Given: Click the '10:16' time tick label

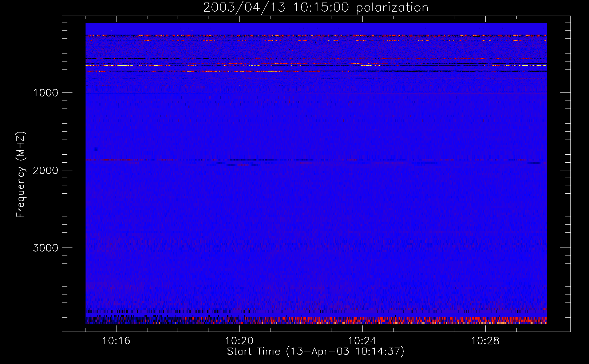Looking at the screenshot, I should click(x=116, y=341).
